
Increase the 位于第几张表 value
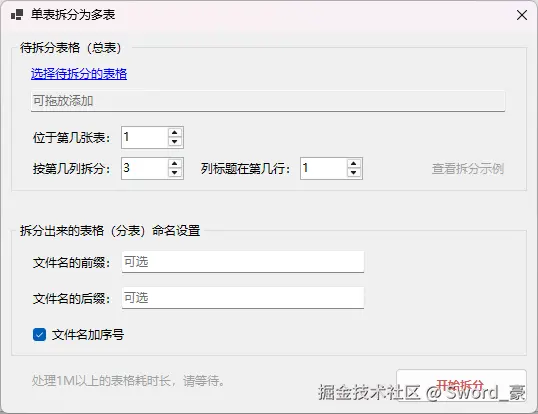point(175,132)
